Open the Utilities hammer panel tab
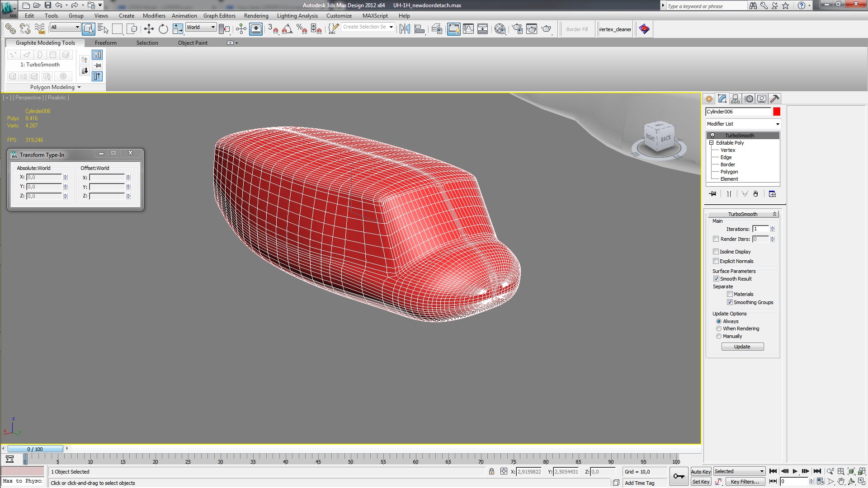The height and width of the screenshot is (488, 868). (774, 99)
